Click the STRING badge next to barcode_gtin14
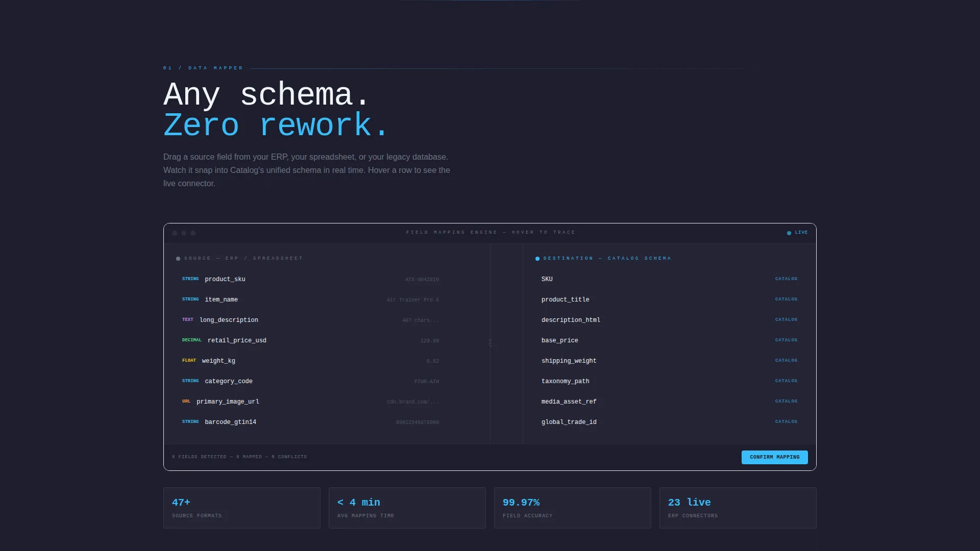The width and height of the screenshot is (980, 551). pos(190,422)
